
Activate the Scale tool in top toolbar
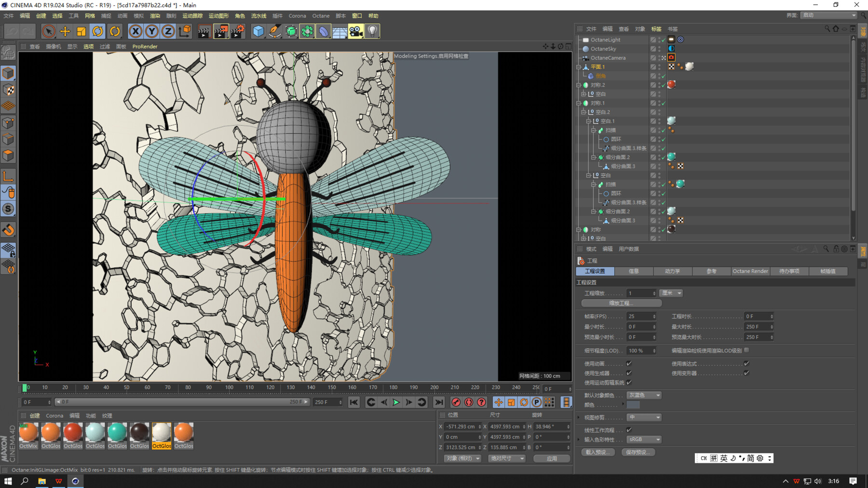[x=81, y=31]
